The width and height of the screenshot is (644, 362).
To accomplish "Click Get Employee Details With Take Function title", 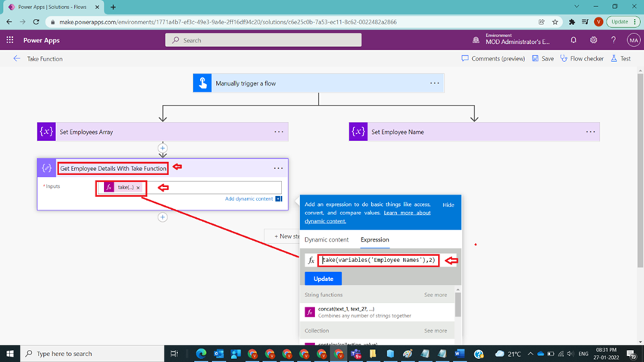I will [x=113, y=168].
